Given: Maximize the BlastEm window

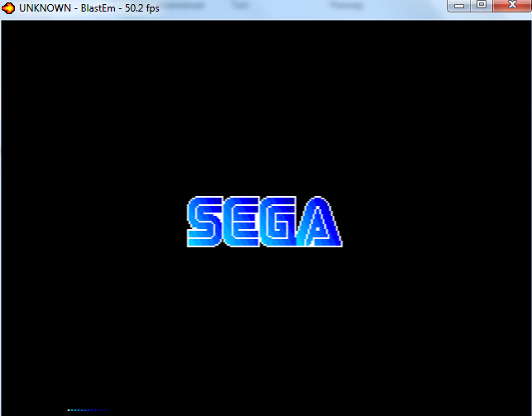Looking at the screenshot, I should click(x=481, y=6).
